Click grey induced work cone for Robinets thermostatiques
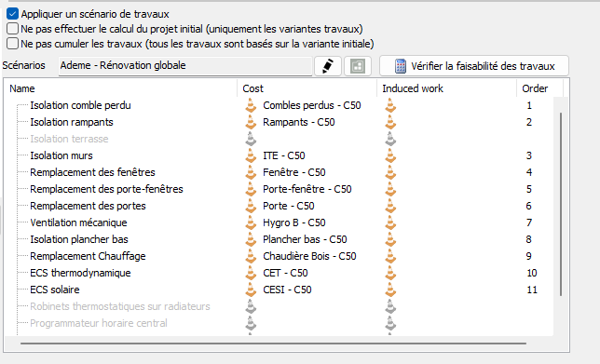The image size is (600, 364). (x=390, y=306)
